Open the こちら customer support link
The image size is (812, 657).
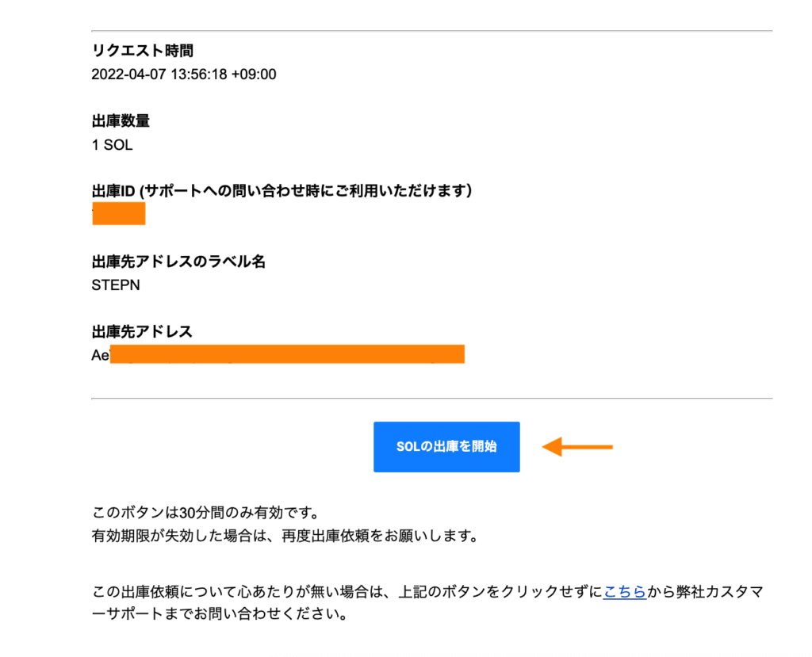(625, 591)
